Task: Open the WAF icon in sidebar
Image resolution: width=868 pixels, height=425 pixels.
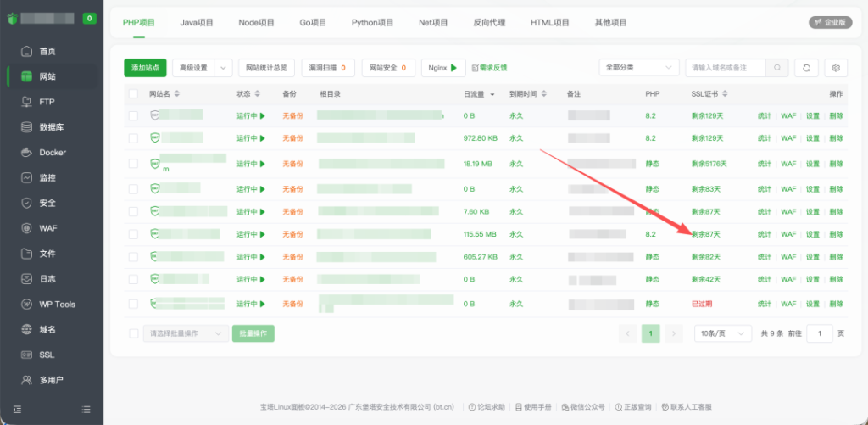Action: (x=26, y=228)
